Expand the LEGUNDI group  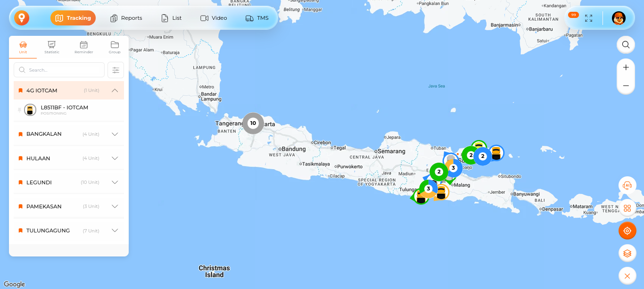pos(115,182)
